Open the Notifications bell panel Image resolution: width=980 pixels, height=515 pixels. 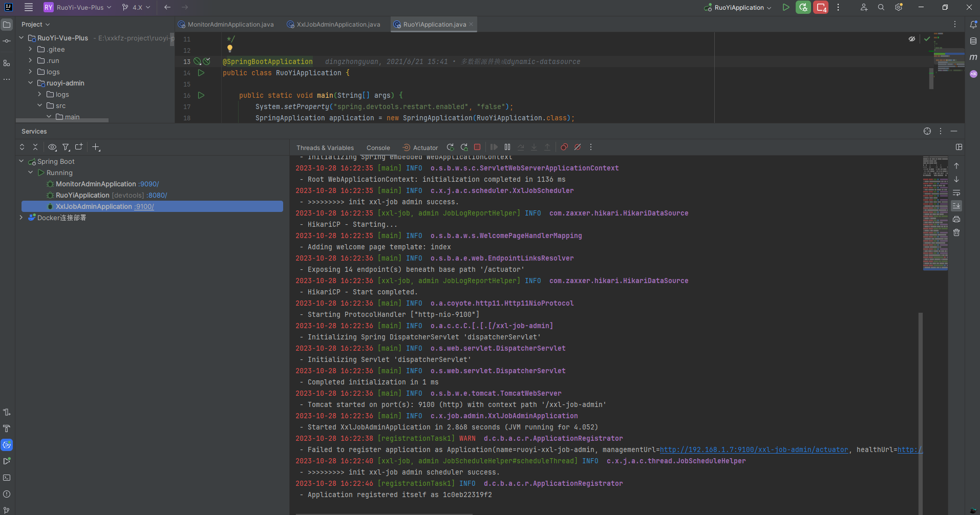click(973, 25)
